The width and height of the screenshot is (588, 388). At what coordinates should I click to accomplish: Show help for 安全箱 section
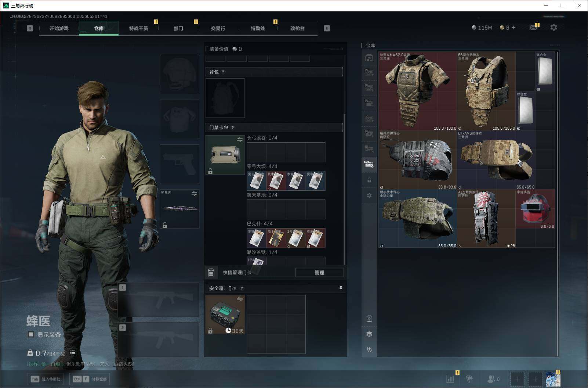(242, 289)
